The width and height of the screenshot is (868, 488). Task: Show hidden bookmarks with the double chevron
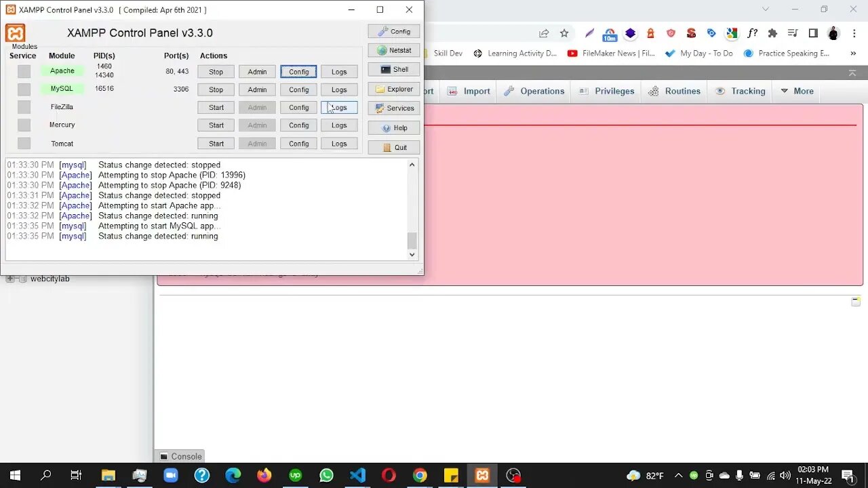click(852, 53)
